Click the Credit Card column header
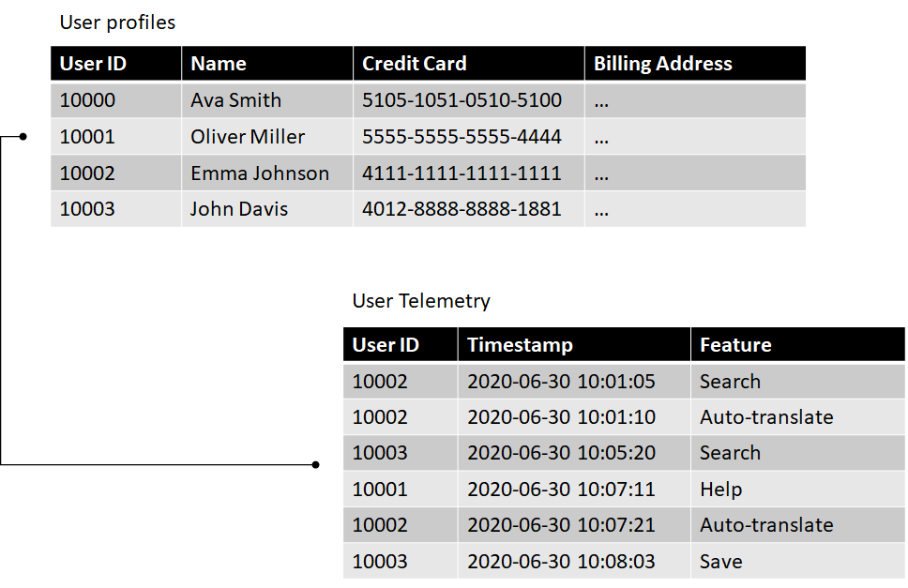The width and height of the screenshot is (908, 588). click(468, 64)
